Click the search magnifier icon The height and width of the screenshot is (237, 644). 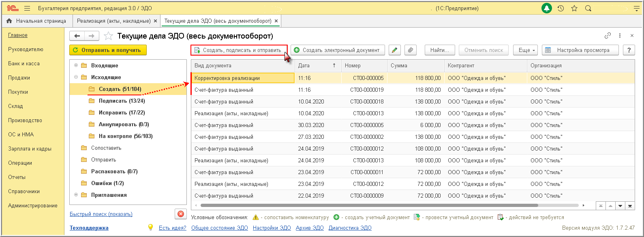pos(588,8)
